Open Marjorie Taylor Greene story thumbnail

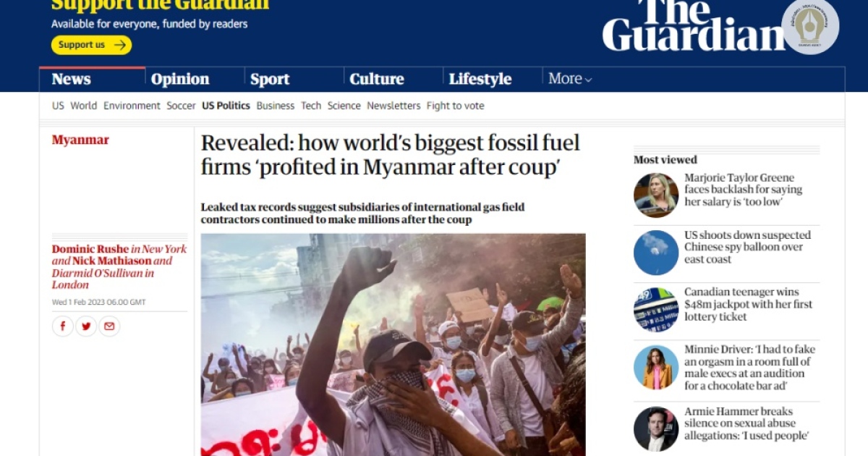(x=656, y=195)
